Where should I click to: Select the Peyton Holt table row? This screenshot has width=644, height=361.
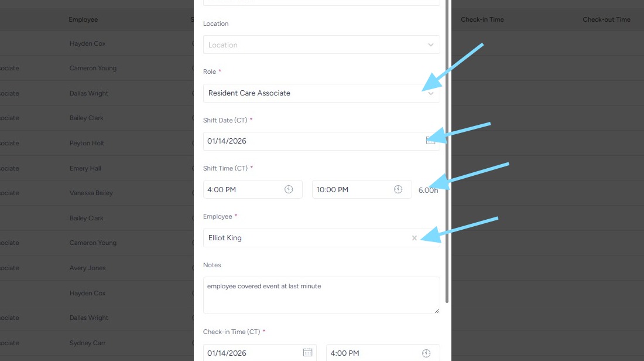point(87,143)
